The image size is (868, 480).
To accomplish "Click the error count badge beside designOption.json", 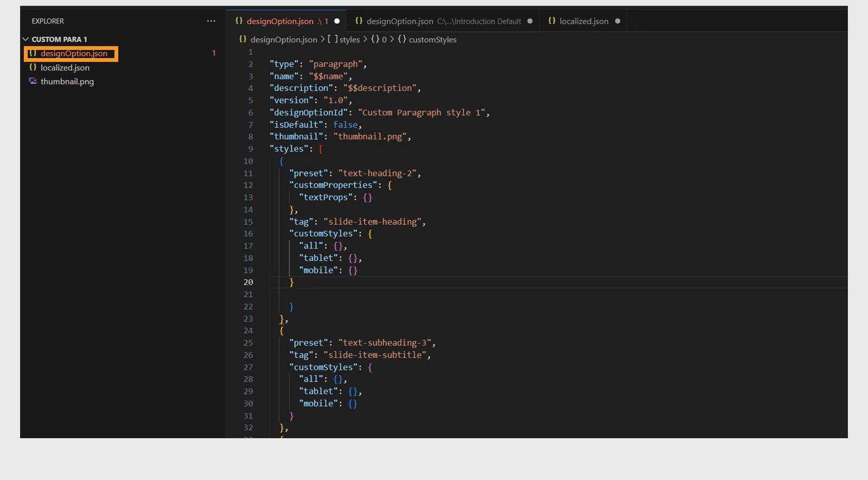I will tap(214, 53).
